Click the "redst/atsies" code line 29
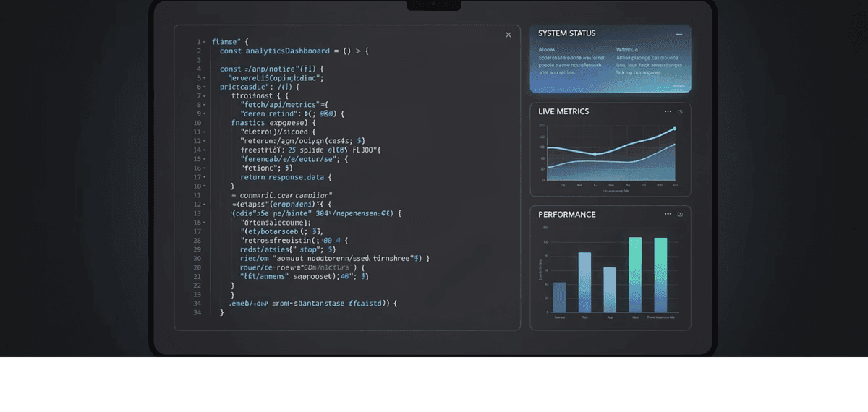 (288, 249)
